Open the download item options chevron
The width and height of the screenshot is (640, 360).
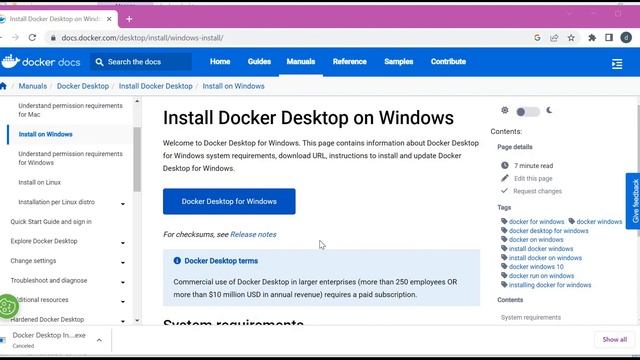pos(99,340)
